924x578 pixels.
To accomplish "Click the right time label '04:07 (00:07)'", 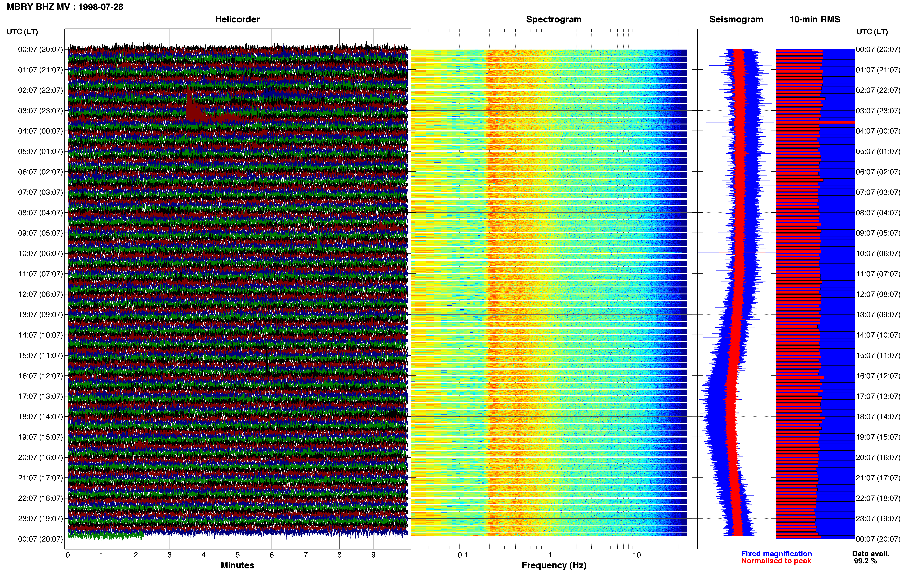I will pyautogui.click(x=878, y=131).
